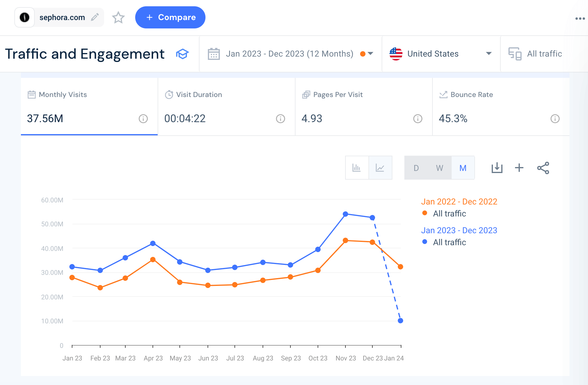Click the blue Apr 23 data point

153,243
